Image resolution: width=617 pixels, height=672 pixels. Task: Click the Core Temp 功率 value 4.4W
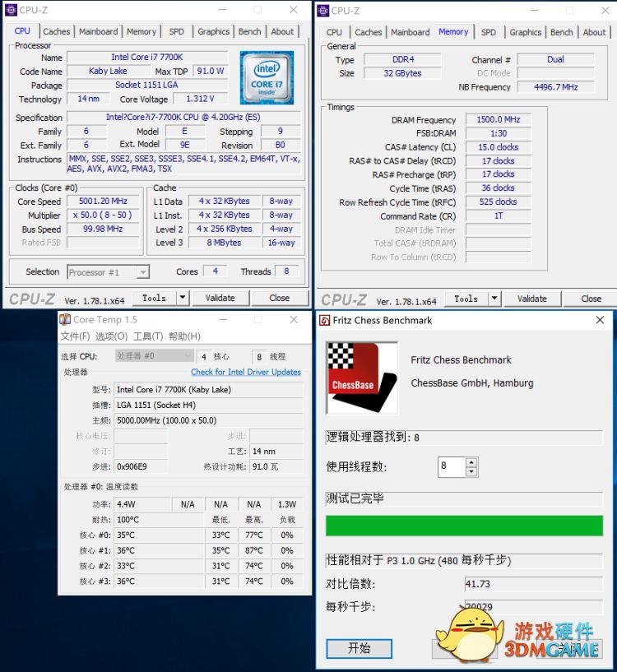click(142, 504)
